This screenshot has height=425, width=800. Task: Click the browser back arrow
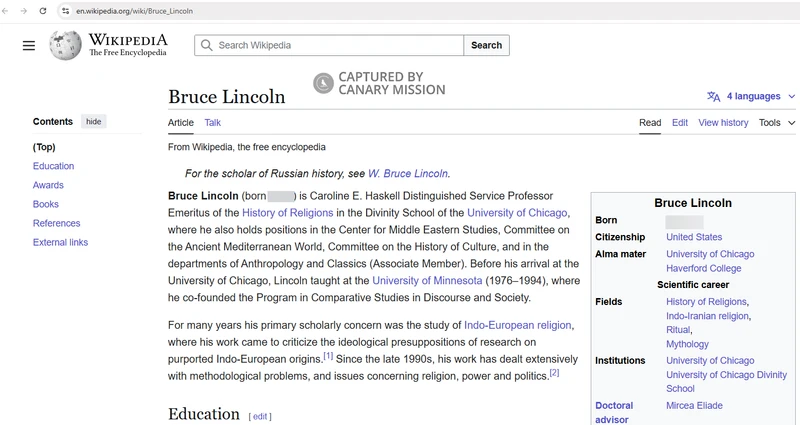pos(6,11)
